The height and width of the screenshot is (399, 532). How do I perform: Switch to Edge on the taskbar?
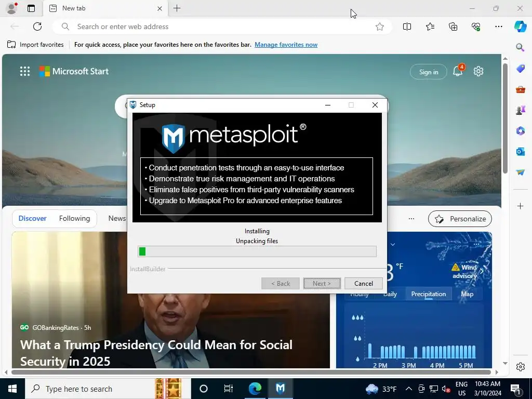255,389
